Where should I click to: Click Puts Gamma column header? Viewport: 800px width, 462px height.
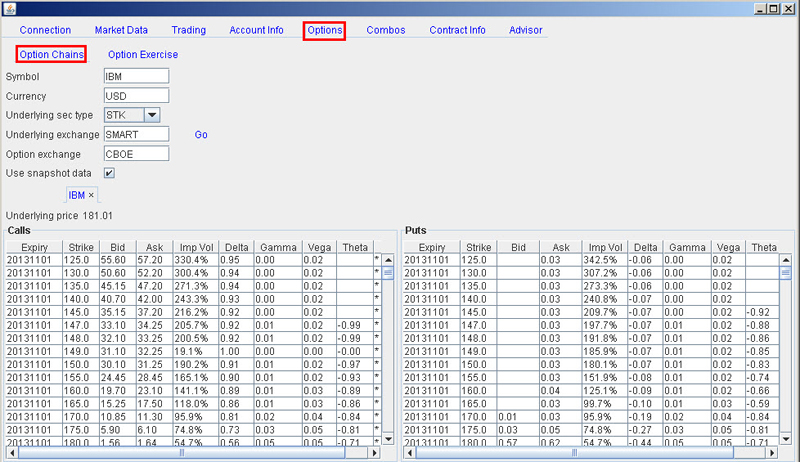click(x=687, y=247)
